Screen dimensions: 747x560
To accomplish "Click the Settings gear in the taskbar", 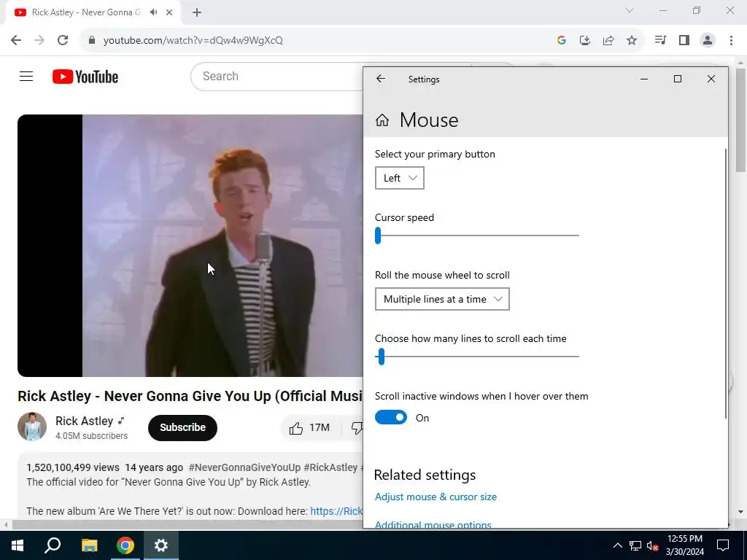I will (161, 545).
